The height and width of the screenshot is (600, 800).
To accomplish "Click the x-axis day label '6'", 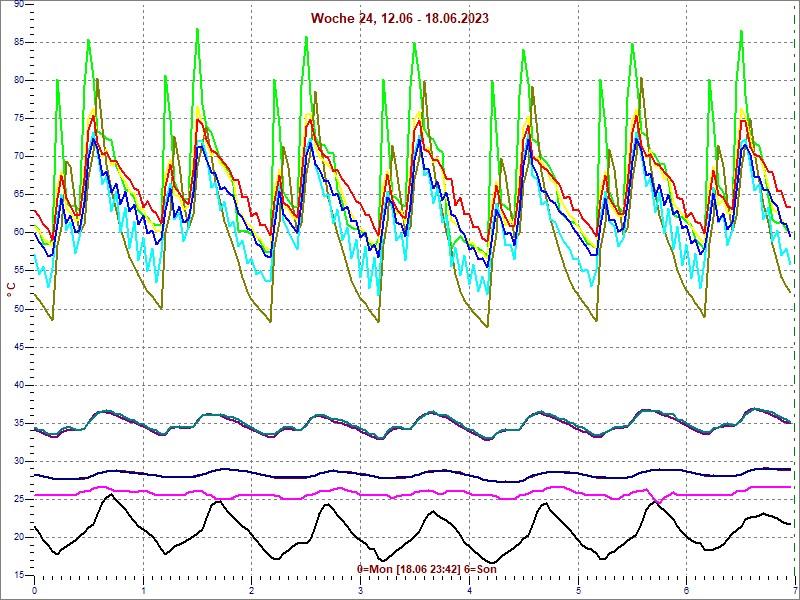I will [x=687, y=592].
